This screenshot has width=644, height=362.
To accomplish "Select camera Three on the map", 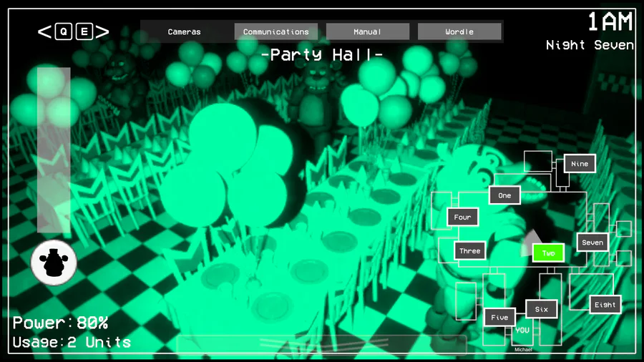I will tap(470, 251).
